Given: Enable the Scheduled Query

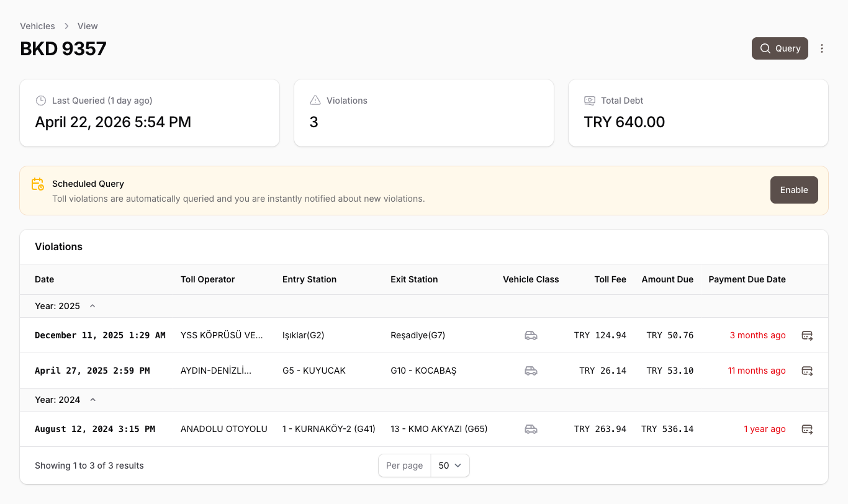Looking at the screenshot, I should [793, 190].
